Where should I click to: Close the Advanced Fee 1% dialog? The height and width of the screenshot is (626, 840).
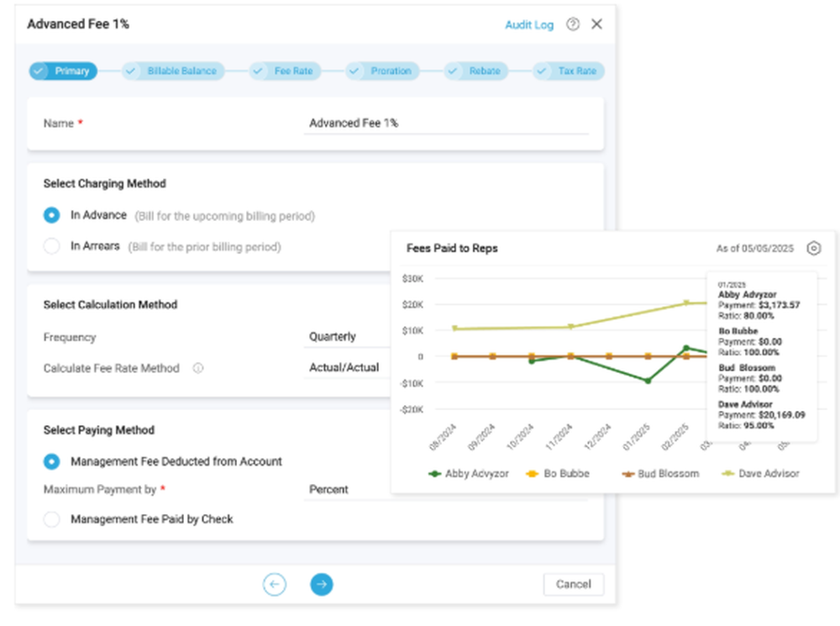(x=596, y=24)
